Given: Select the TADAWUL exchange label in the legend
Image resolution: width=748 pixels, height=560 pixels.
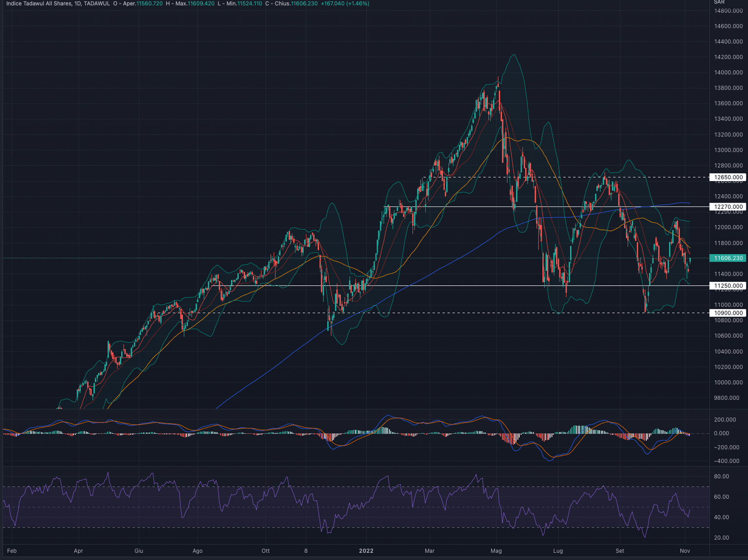Looking at the screenshot, I should point(98,3).
